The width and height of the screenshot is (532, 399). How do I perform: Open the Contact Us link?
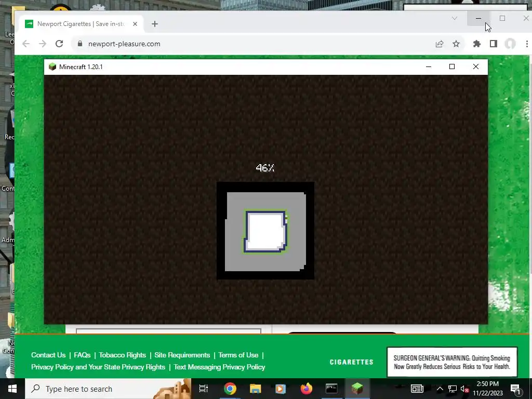(x=48, y=355)
